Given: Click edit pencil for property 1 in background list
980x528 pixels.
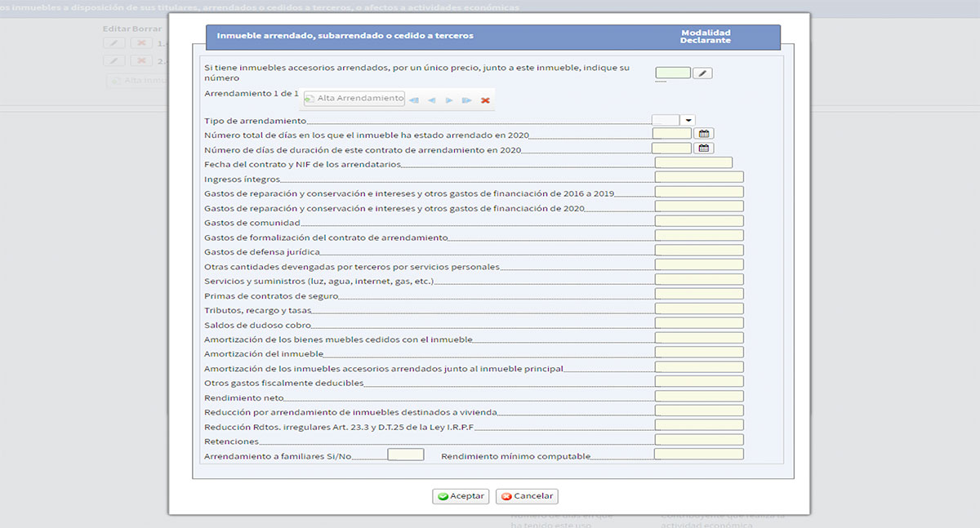Looking at the screenshot, I should click(114, 42).
